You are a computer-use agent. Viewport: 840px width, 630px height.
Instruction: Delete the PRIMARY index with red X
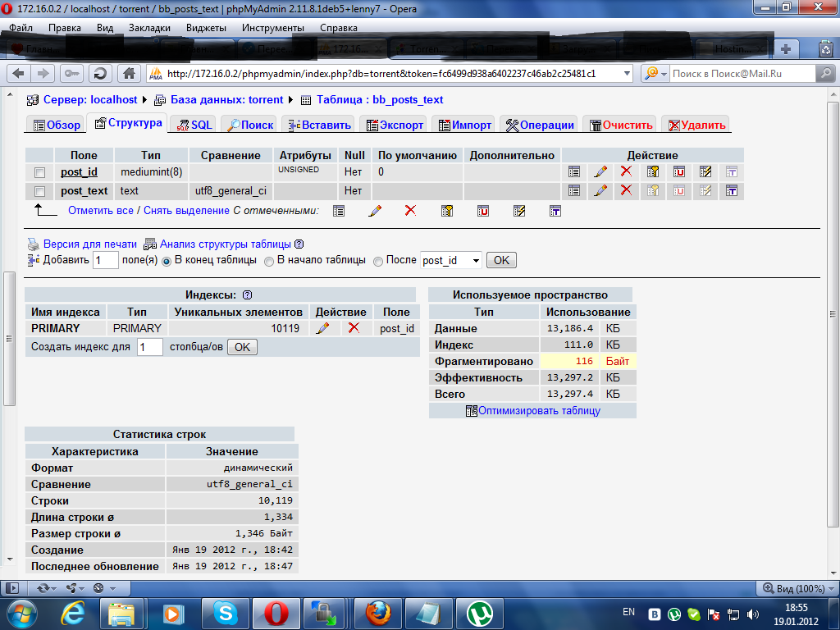point(354,328)
